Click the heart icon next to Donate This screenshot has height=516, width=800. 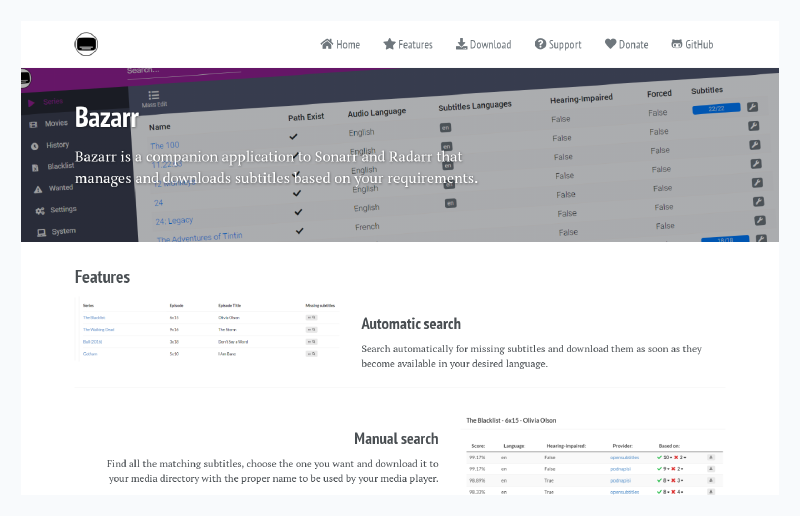(x=610, y=44)
